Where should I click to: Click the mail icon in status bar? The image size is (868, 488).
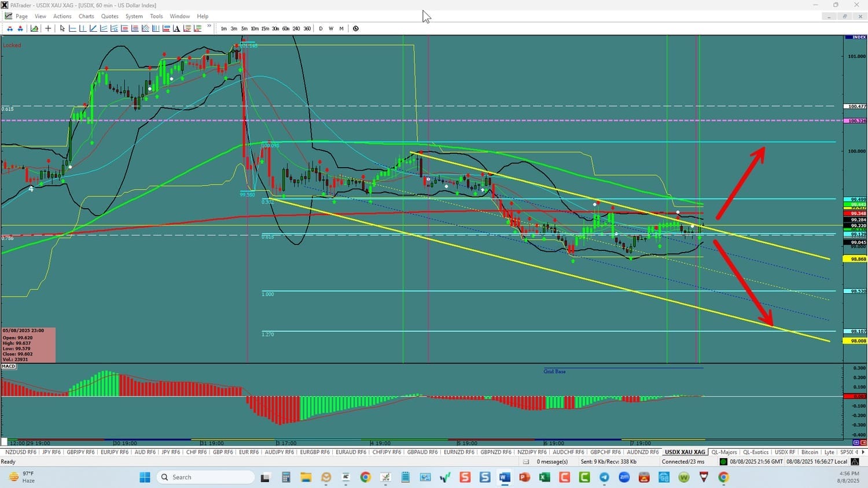tap(526, 462)
